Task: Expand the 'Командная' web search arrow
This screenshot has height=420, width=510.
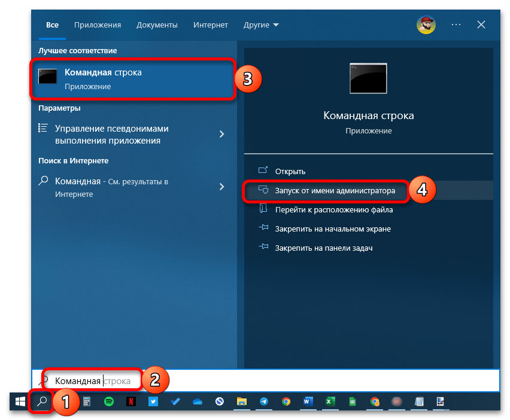Action: coord(221,187)
